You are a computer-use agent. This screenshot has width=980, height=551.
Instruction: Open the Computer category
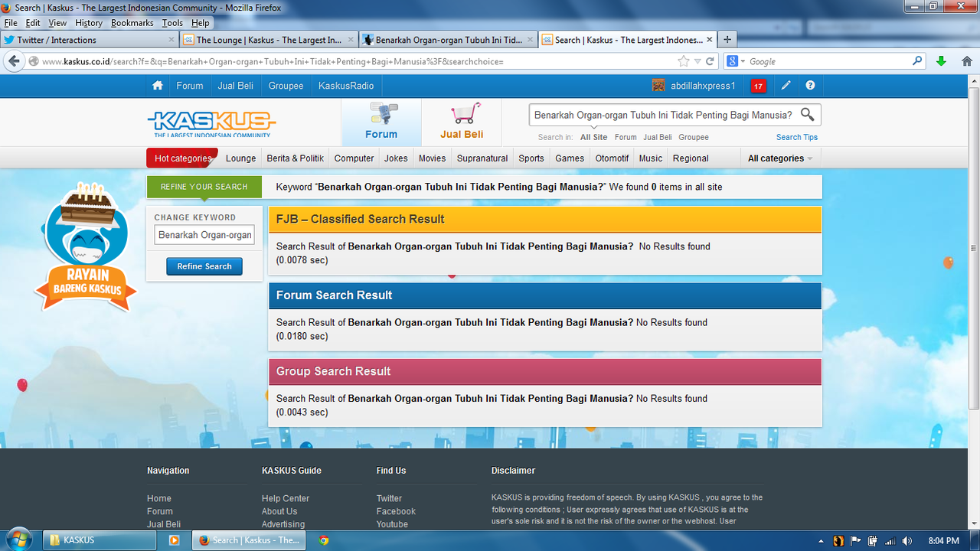tap(354, 158)
